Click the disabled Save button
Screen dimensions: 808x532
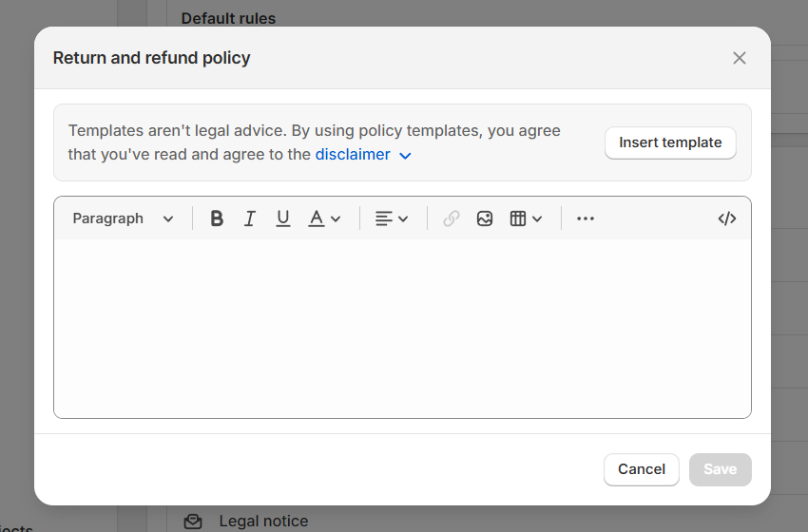click(x=721, y=469)
